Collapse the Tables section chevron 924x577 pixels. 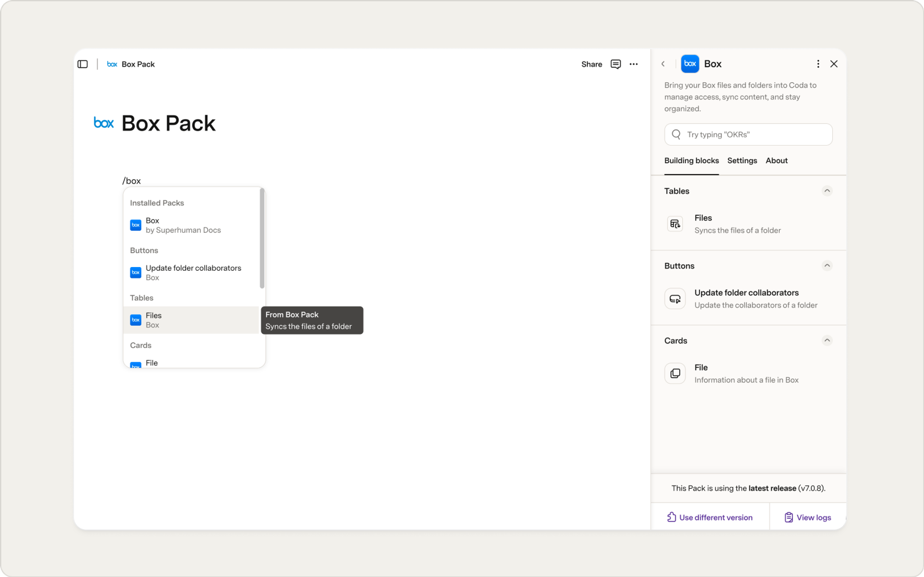(827, 191)
